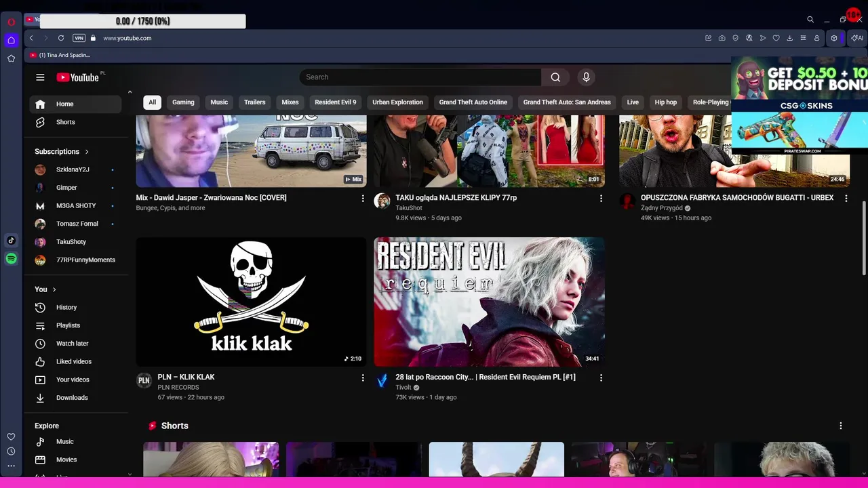
Task: Open the browser profile account icon
Action: (x=816, y=38)
